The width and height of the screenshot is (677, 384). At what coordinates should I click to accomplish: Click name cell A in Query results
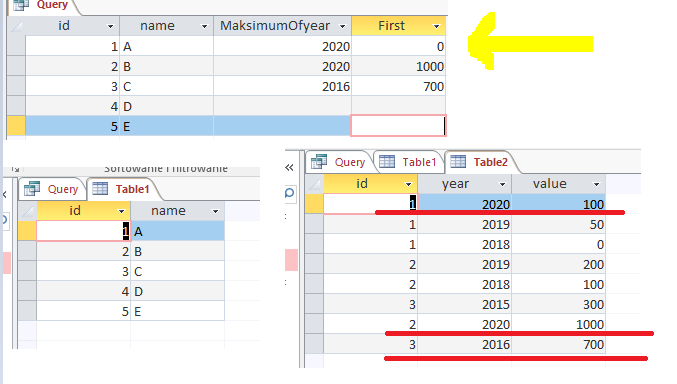(167, 46)
